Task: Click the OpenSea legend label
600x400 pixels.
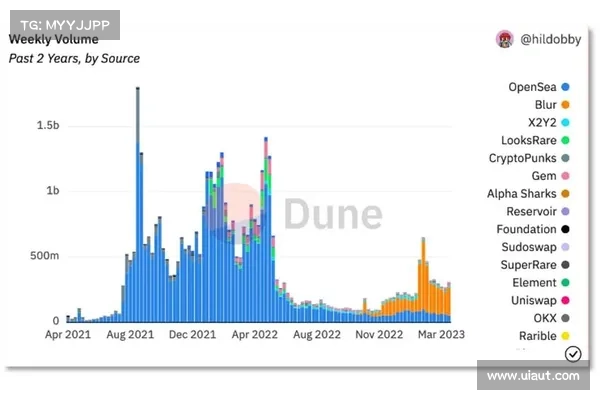Action: click(x=532, y=87)
